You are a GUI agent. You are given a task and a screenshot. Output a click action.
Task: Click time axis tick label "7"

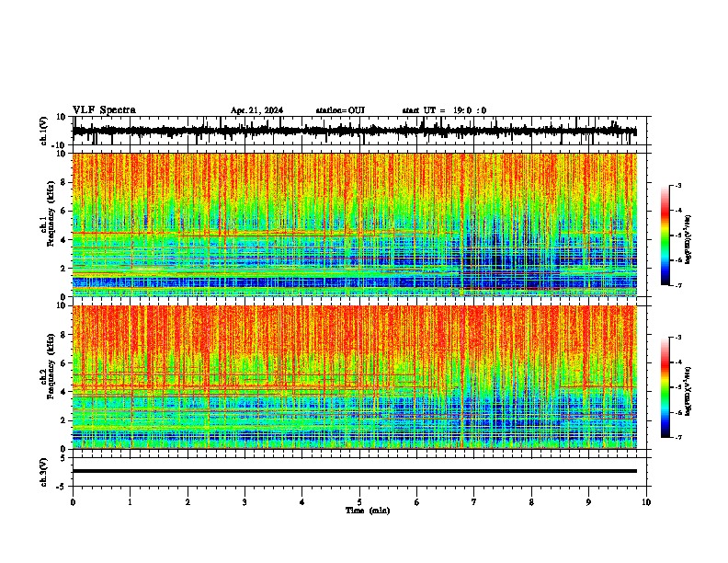pos(474,502)
